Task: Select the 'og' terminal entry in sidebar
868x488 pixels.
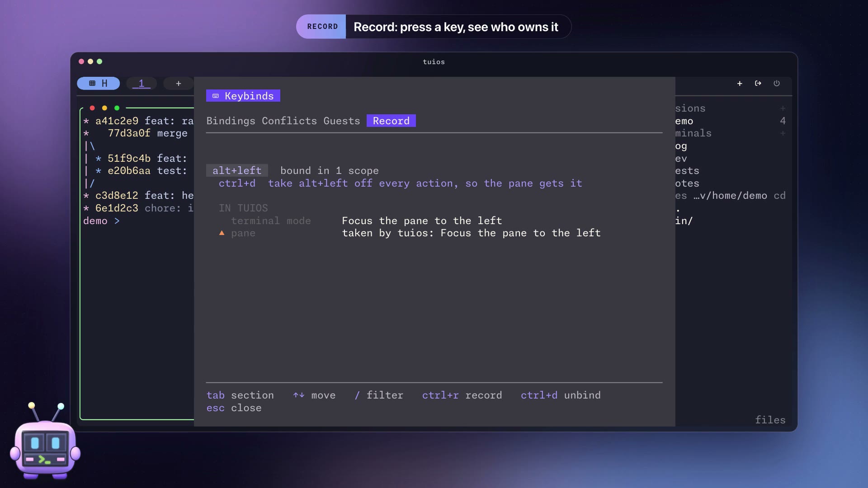Action: [681, 146]
